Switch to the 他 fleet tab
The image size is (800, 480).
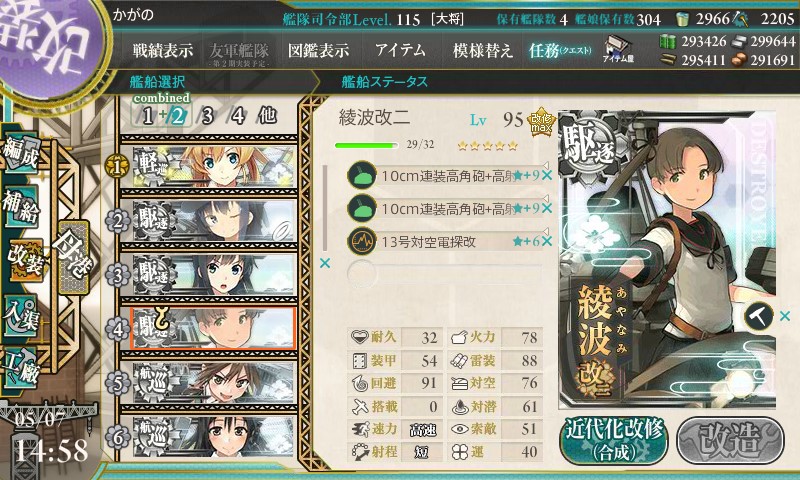(x=267, y=115)
